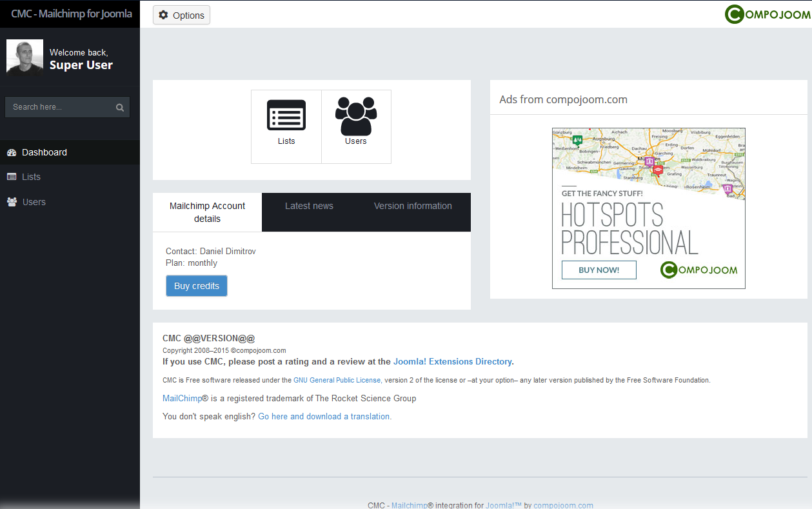
Task: Click the search magnifier icon
Action: (x=120, y=108)
